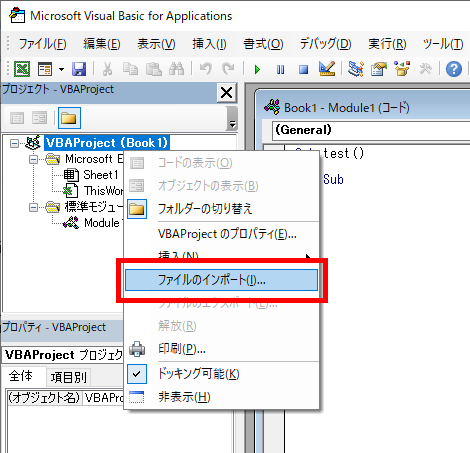Toggle Design Mode icon
The height and width of the screenshot is (453, 470).
point(327,69)
